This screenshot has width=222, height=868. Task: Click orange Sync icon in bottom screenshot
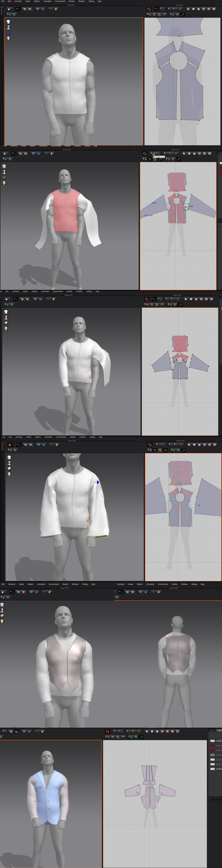pyautogui.click(x=108, y=732)
